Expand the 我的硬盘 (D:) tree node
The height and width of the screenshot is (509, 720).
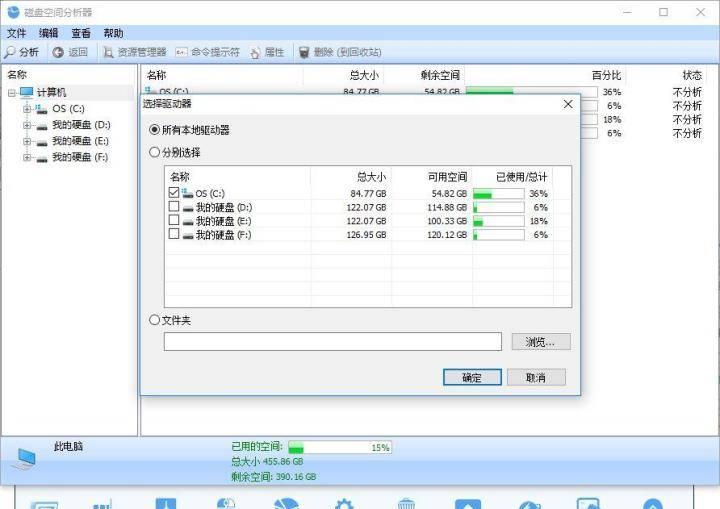tap(27, 125)
